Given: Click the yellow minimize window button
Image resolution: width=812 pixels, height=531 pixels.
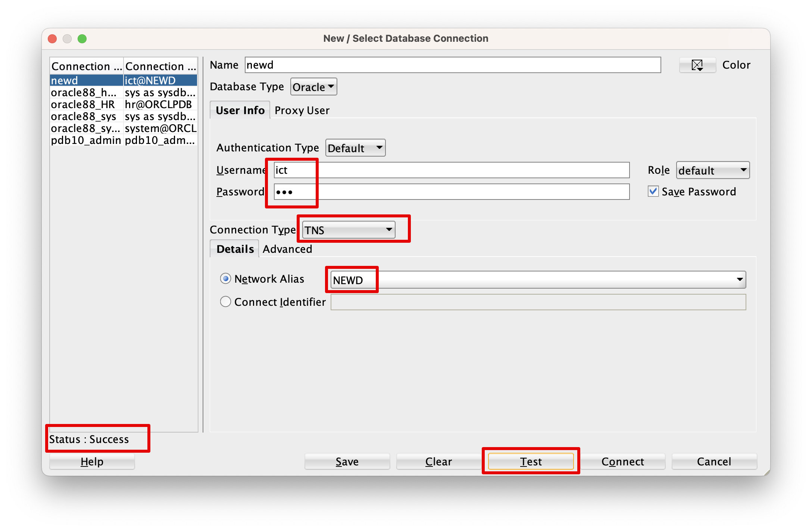Looking at the screenshot, I should tap(67, 39).
